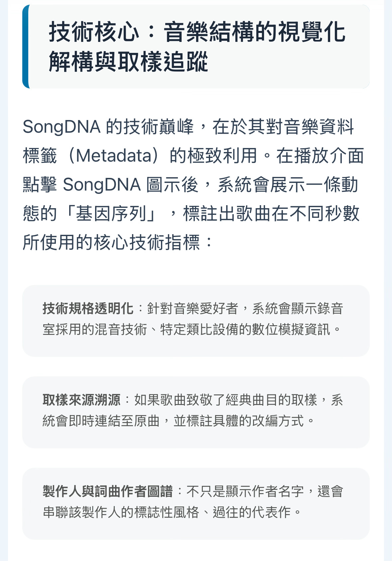Click the bold label 取樣來源溯源

tap(81, 400)
